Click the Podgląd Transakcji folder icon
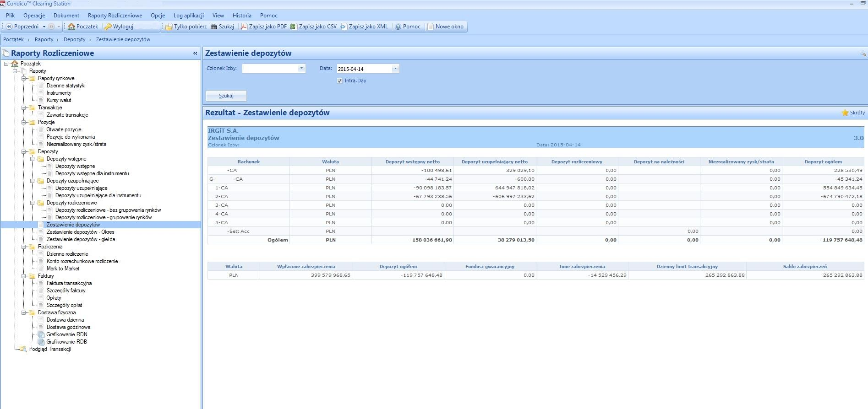Viewport: 868px width, 409px height. tap(23, 349)
